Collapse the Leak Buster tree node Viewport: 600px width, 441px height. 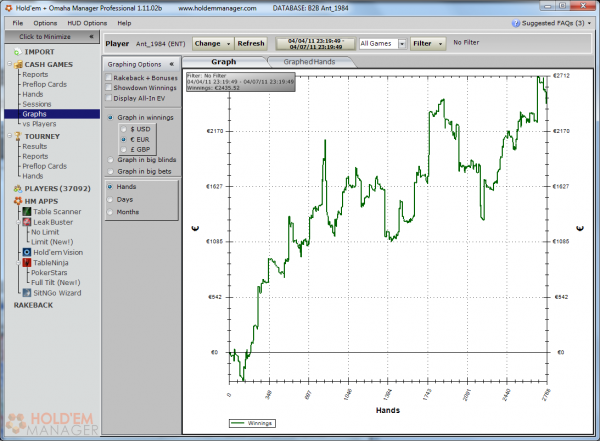tap(18, 222)
